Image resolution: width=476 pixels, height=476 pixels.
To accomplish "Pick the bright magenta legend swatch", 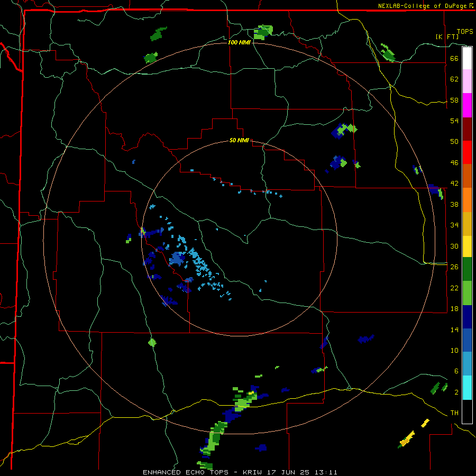I will pyautogui.click(x=467, y=105).
